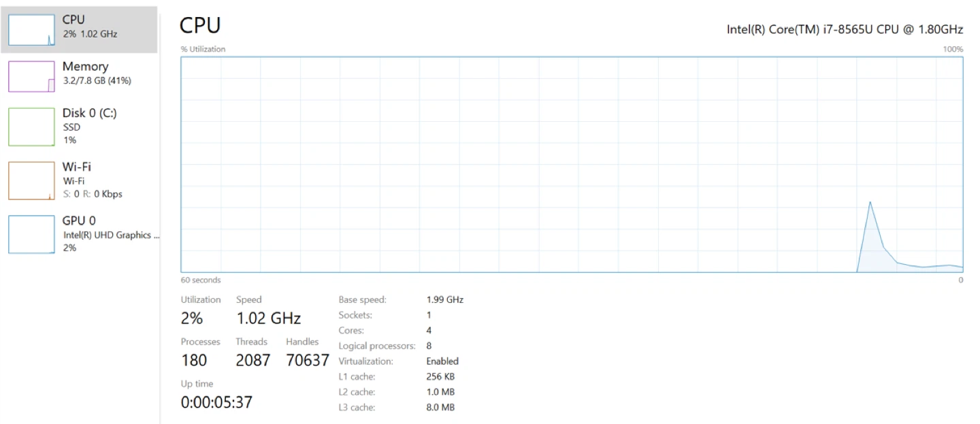Click the '60 seconds' time axis label
Image resolution: width=980 pixels, height=424 pixels.
201,280
